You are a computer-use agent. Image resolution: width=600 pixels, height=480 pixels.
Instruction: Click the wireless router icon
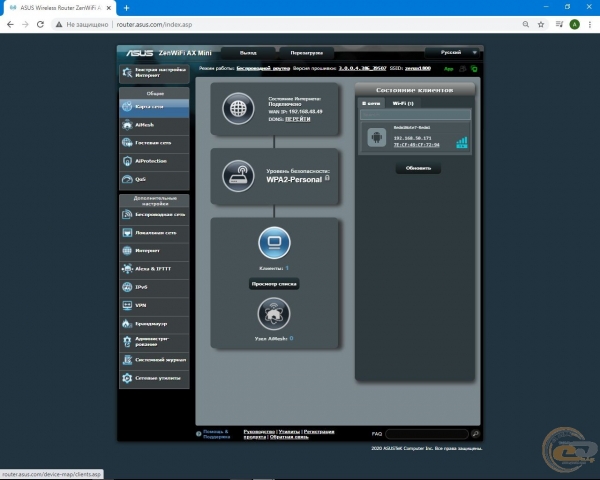238,176
